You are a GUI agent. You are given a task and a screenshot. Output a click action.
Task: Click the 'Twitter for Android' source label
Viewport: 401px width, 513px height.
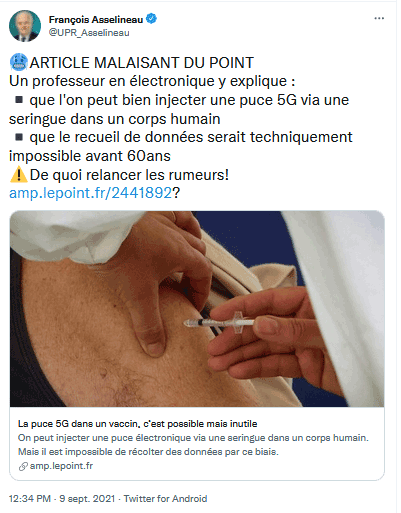point(165,499)
